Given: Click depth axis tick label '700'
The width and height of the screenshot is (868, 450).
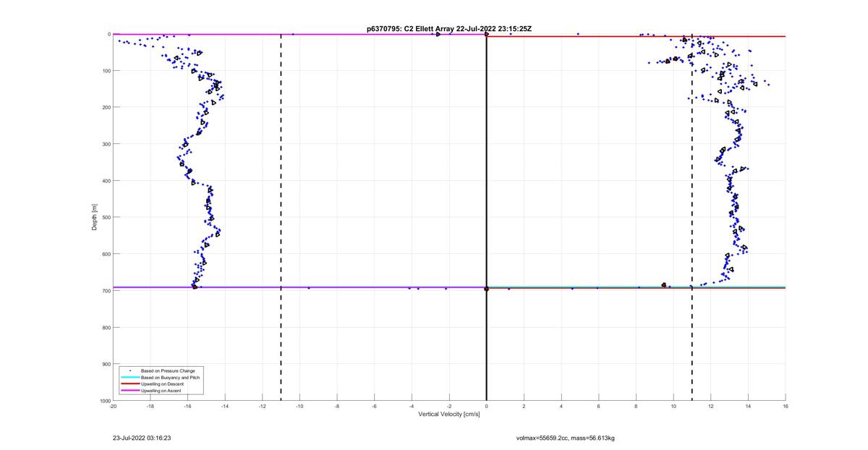Looking at the screenshot, I should [106, 291].
